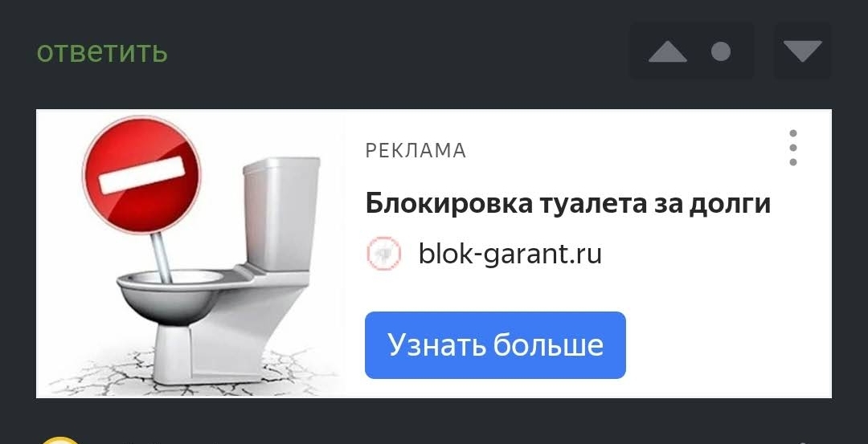Click the rating dot beside the upvote arrow
The image size is (868, 444).
tap(721, 52)
